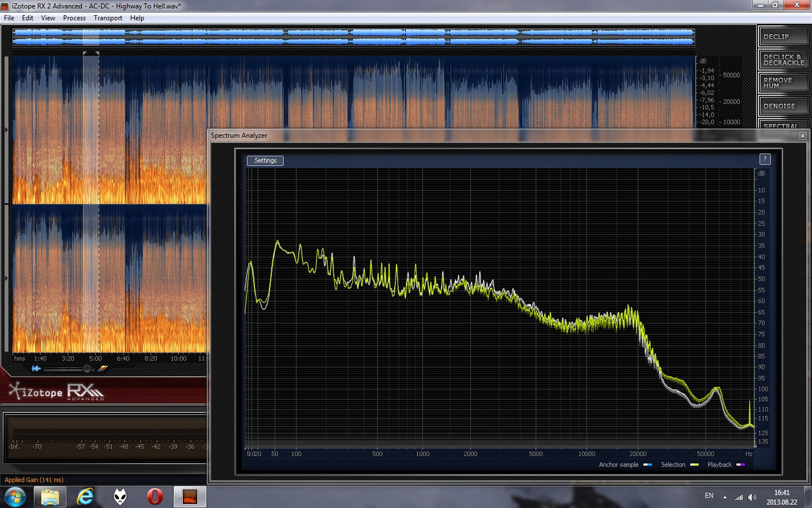Click the iZotope RX title bar icon
812x508 pixels.
(6, 6)
